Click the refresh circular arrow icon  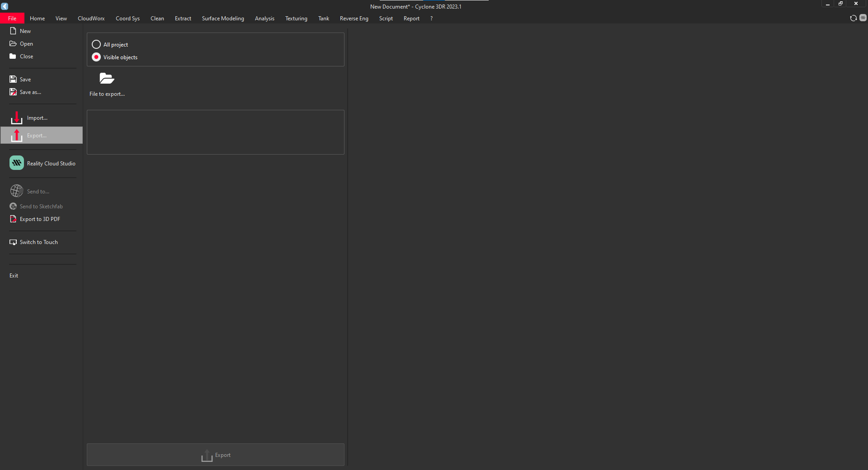[854, 18]
